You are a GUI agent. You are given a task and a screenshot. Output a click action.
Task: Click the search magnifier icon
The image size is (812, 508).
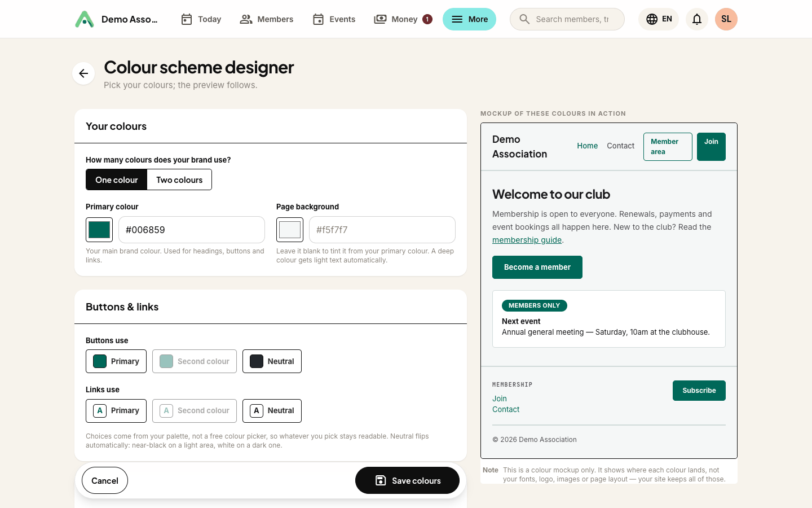pyautogui.click(x=524, y=19)
